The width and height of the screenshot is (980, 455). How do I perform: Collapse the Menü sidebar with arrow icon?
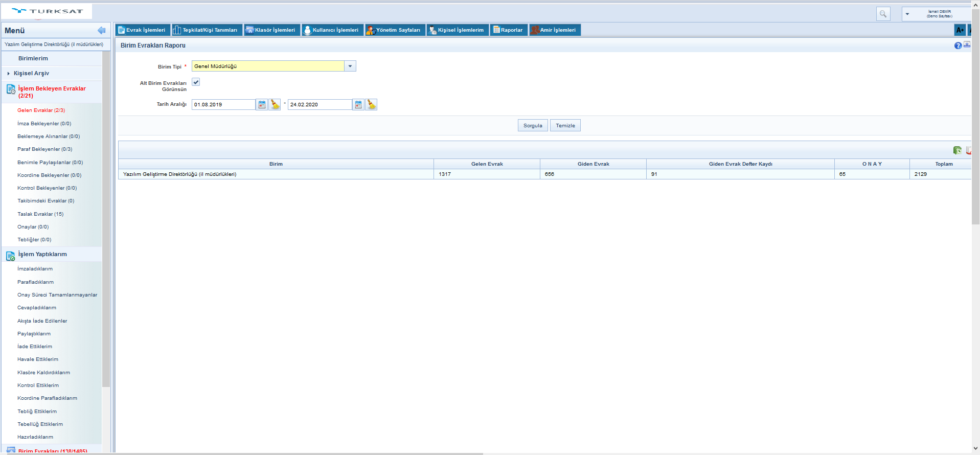[x=101, y=31]
